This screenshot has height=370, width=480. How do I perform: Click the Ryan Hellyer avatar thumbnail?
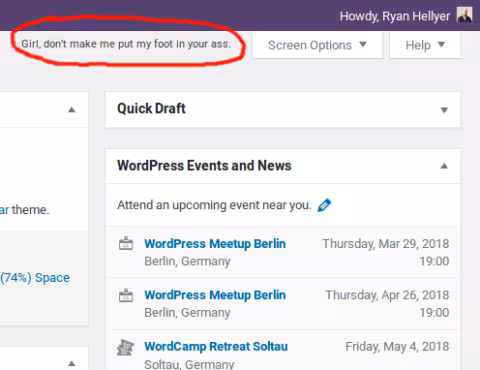[464, 15]
